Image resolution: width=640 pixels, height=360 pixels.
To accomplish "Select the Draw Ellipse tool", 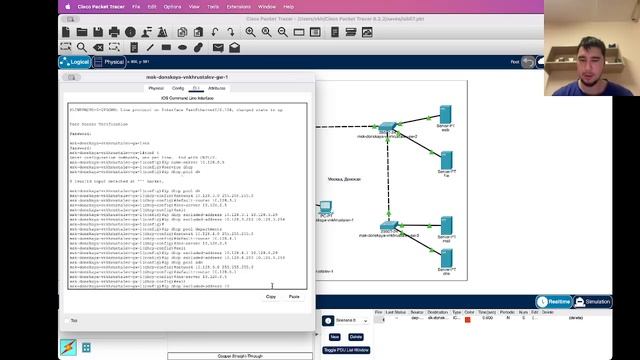I will pos(182,47).
